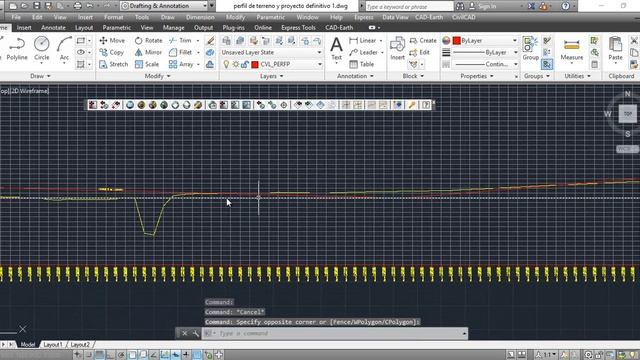This screenshot has height=360, width=640.
Task: Switch to the Annotate ribbon tab
Action: click(x=53, y=28)
